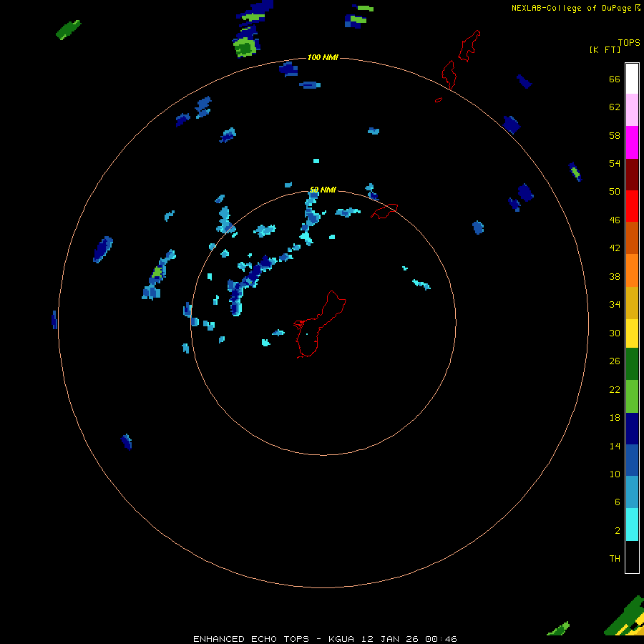The image size is (644, 644).
Task: Click the red Saipan island outline
Action: 469,46
